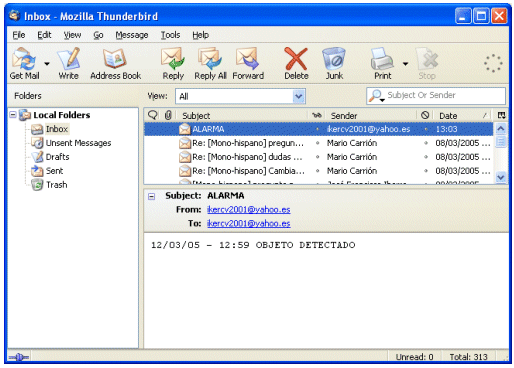Sort by attachment paperclip column
514x368 pixels.
pyautogui.click(x=168, y=115)
